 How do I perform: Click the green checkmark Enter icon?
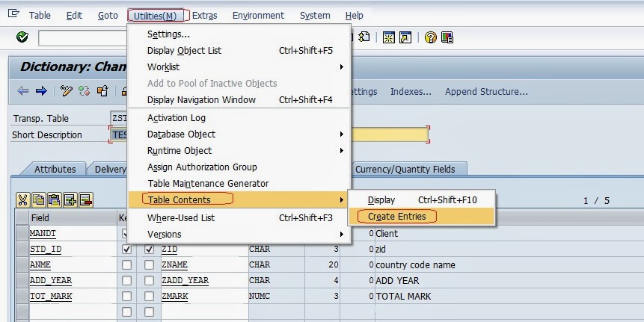22,37
